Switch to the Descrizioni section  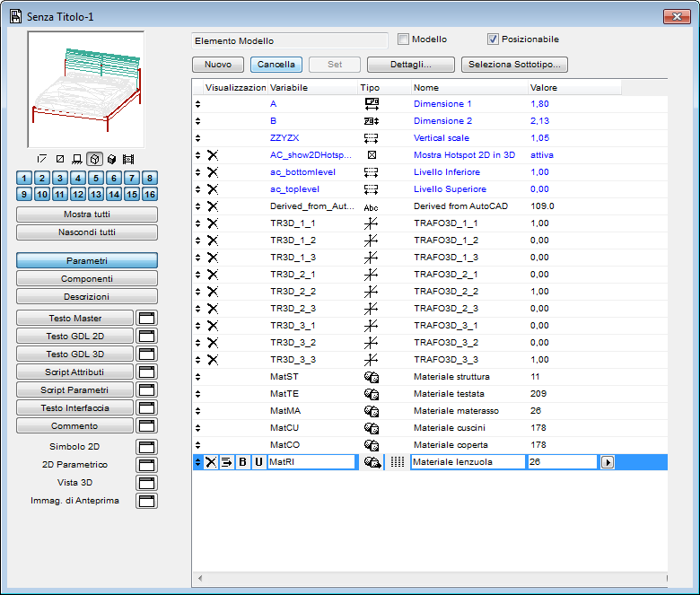[x=87, y=296]
